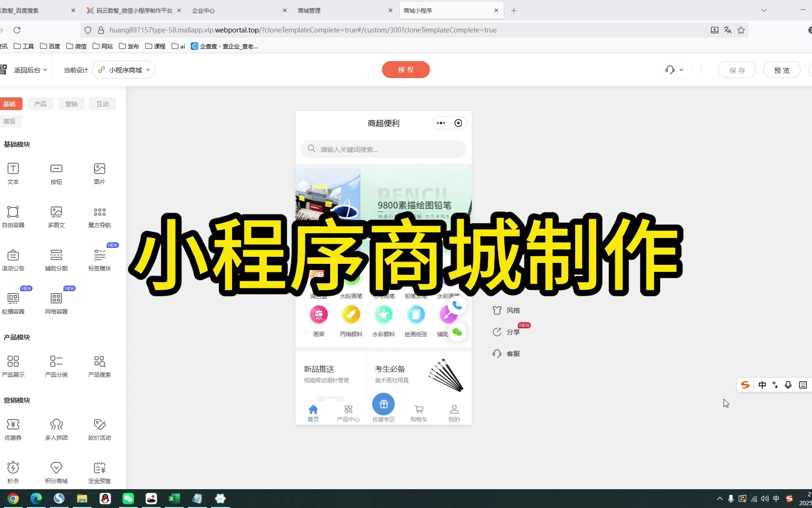Switch to the 产品 module tab
The image size is (812, 508).
tap(40, 104)
